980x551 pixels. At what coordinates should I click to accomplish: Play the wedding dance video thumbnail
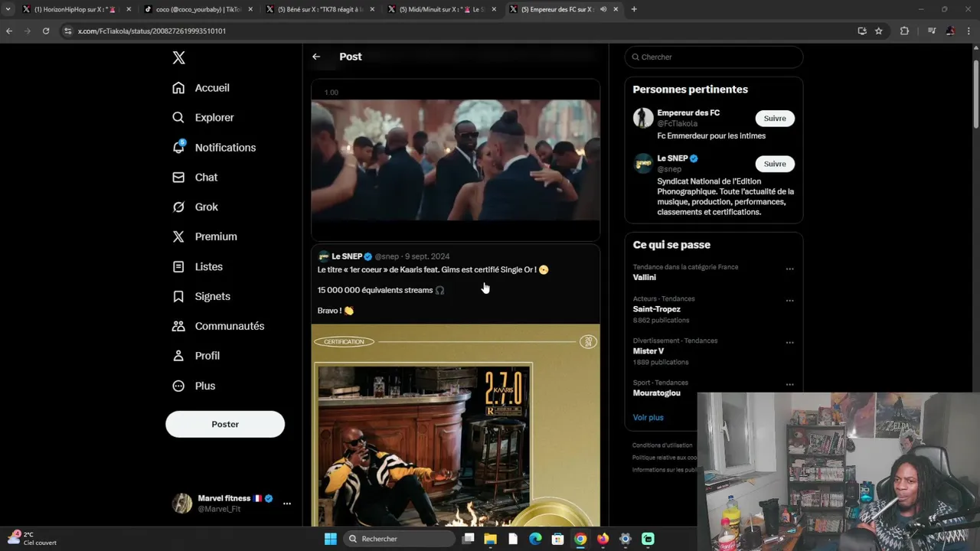tap(456, 160)
